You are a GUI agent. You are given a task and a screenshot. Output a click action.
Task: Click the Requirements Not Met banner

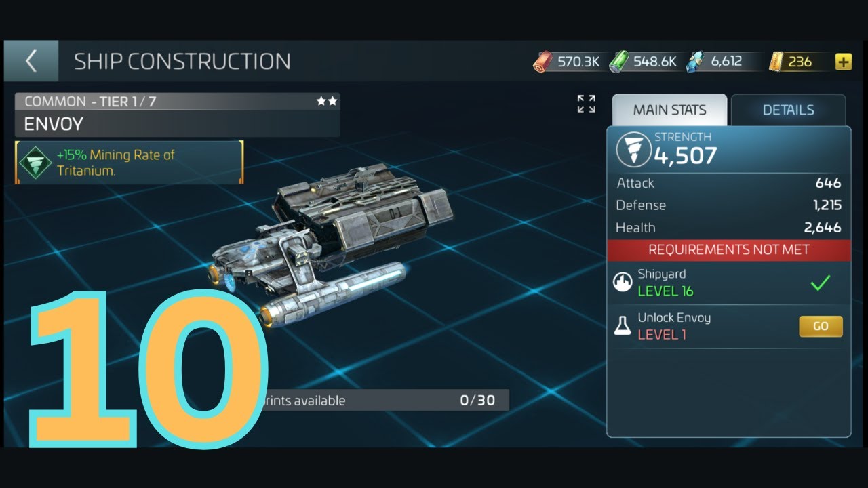728,249
